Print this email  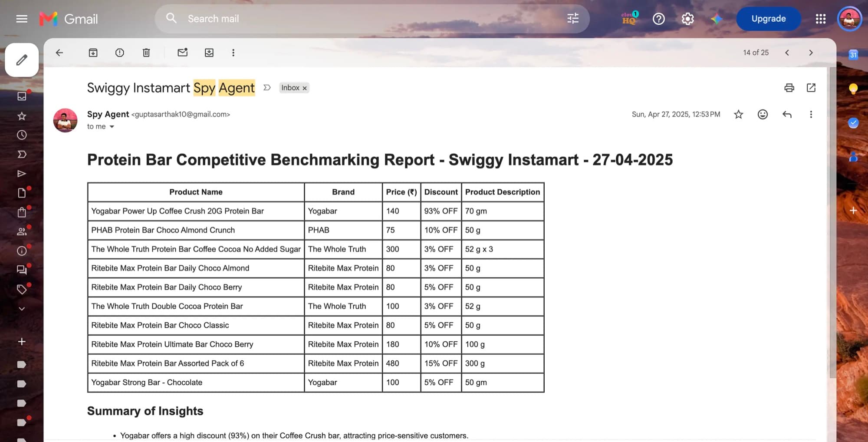pos(789,88)
